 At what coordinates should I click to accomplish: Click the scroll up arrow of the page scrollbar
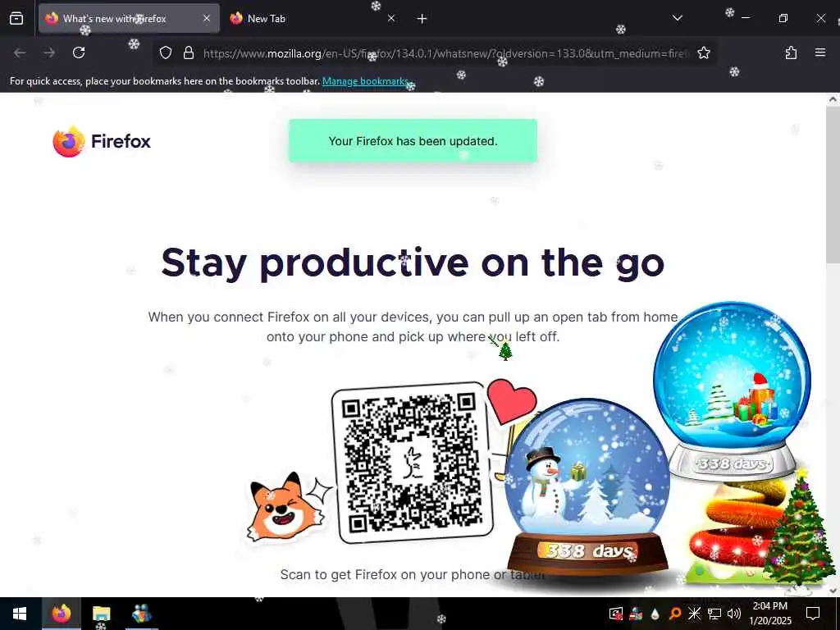coord(833,99)
